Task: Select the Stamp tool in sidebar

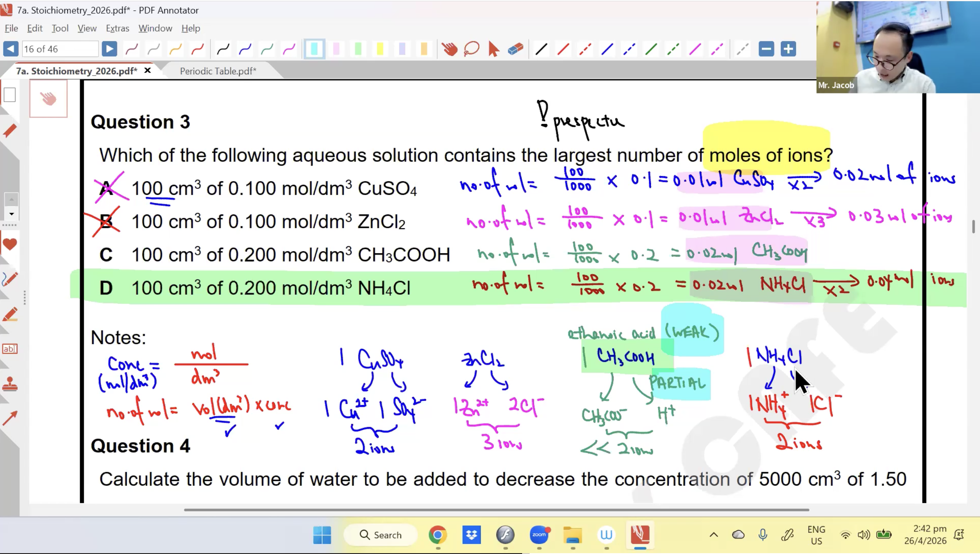Action: click(10, 383)
